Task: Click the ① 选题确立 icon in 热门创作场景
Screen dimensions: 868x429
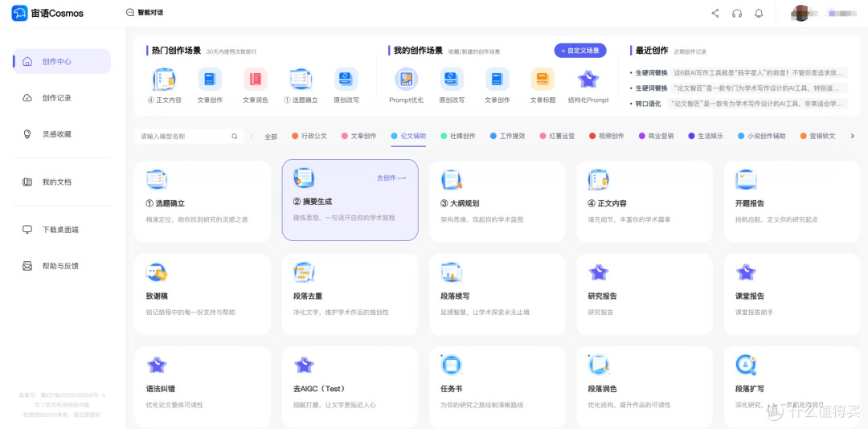Action: [301, 80]
